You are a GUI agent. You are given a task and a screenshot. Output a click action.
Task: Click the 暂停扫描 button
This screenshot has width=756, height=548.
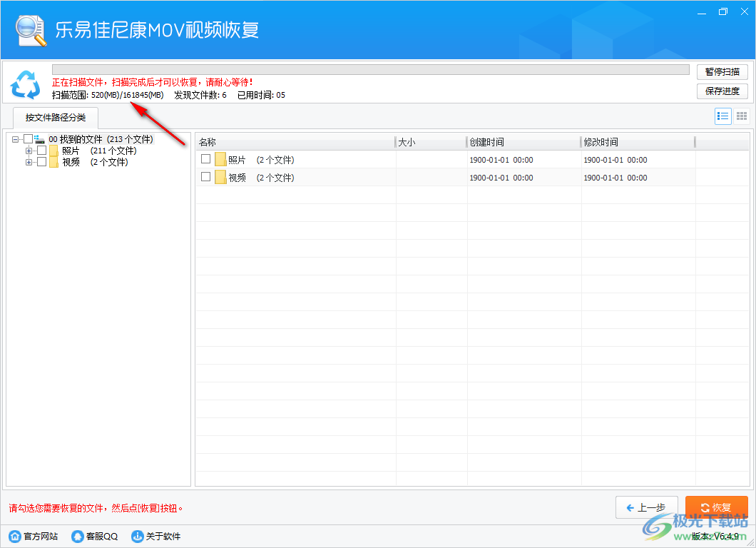[722, 72]
